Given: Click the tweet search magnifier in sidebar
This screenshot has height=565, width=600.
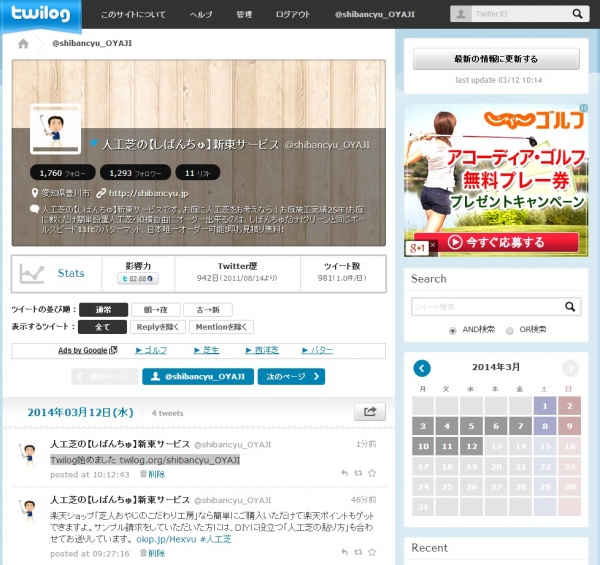Looking at the screenshot, I should (570, 306).
